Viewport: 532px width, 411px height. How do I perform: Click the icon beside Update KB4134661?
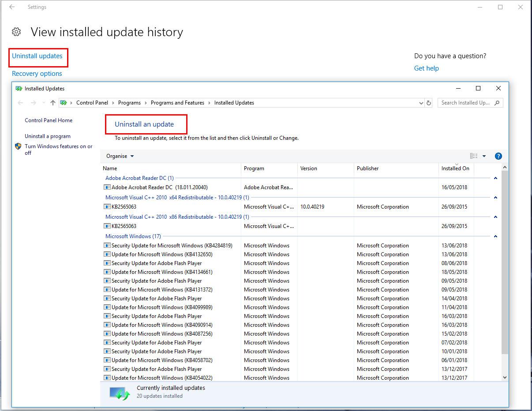click(107, 272)
